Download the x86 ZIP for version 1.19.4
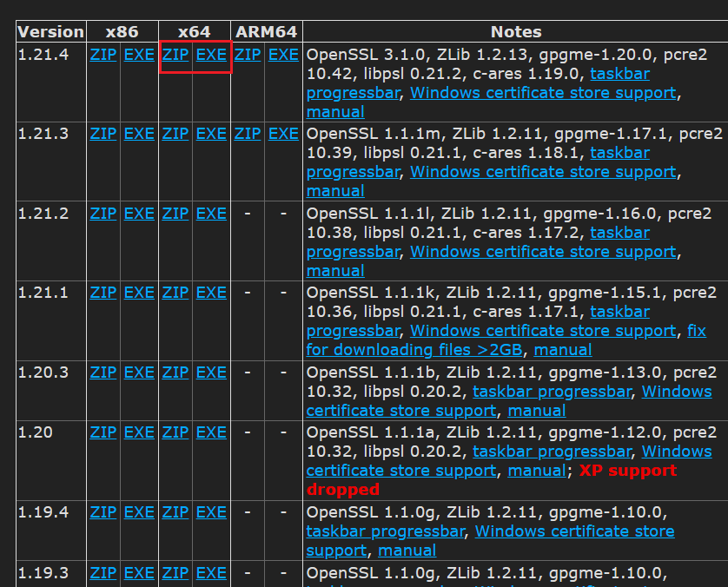The height and width of the screenshot is (587, 728). tap(103, 511)
